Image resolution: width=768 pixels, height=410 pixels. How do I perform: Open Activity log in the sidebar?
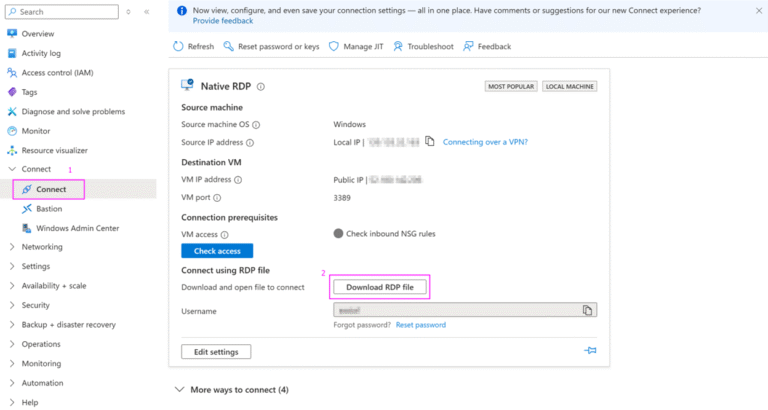tap(41, 53)
